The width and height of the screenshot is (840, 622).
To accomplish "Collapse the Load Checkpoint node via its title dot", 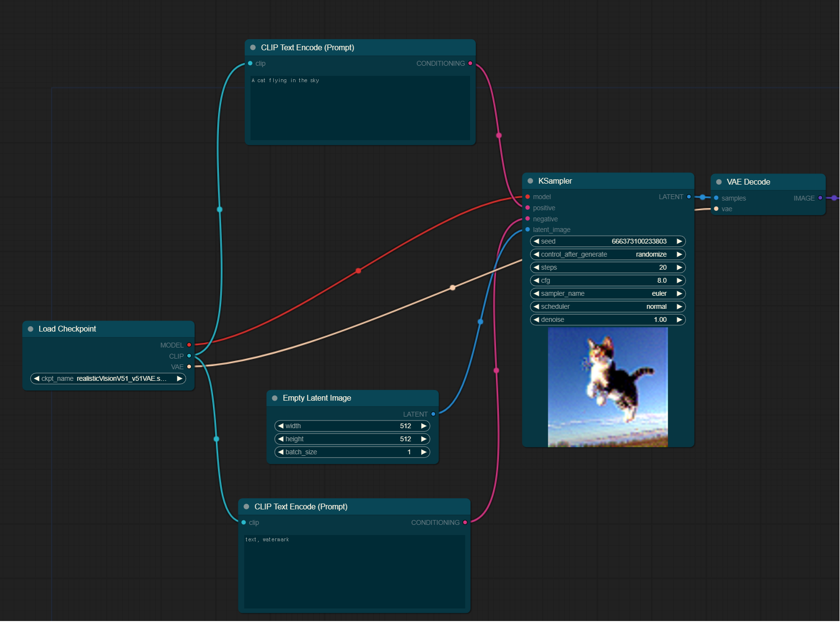I will [x=30, y=329].
